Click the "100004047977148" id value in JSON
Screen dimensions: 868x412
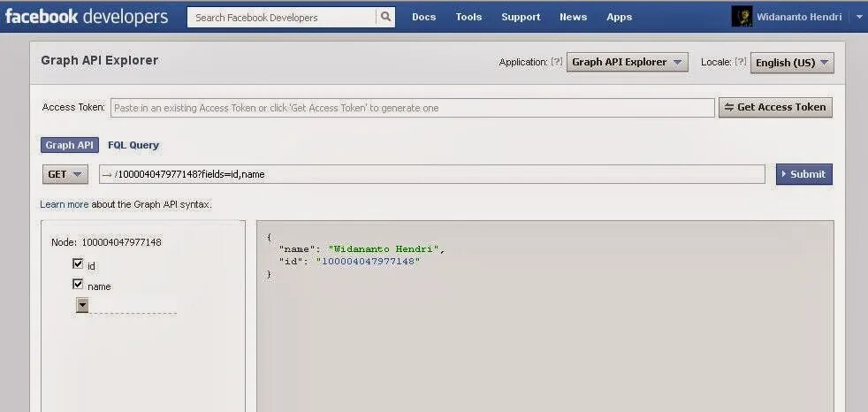[368, 261]
